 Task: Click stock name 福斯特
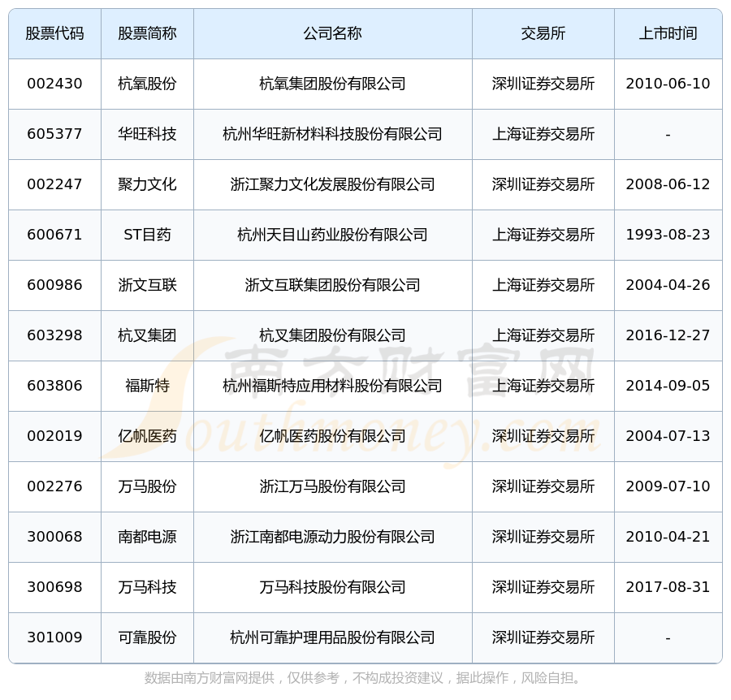[x=147, y=386]
